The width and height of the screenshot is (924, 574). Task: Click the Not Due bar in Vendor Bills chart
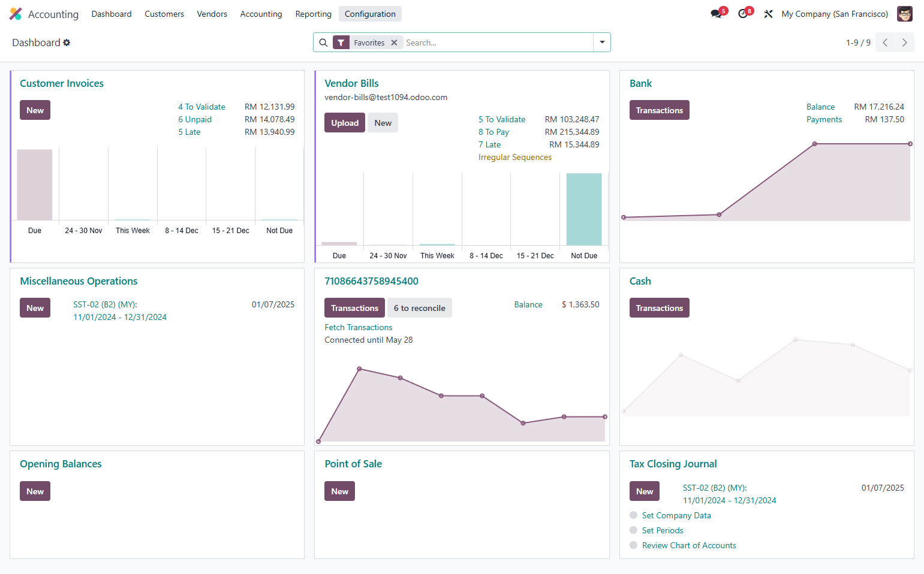[584, 209]
